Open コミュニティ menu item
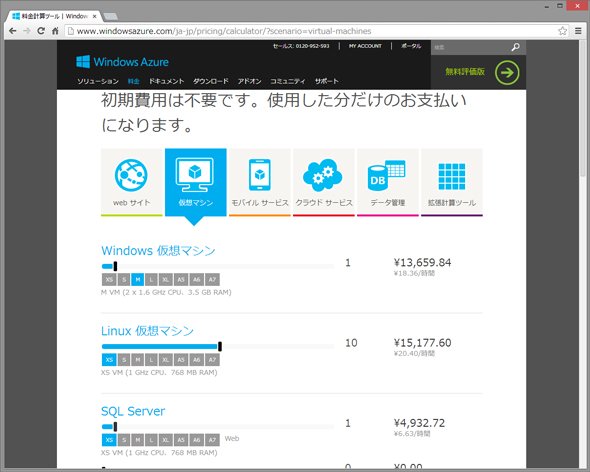The height and width of the screenshot is (472, 590). point(287,81)
